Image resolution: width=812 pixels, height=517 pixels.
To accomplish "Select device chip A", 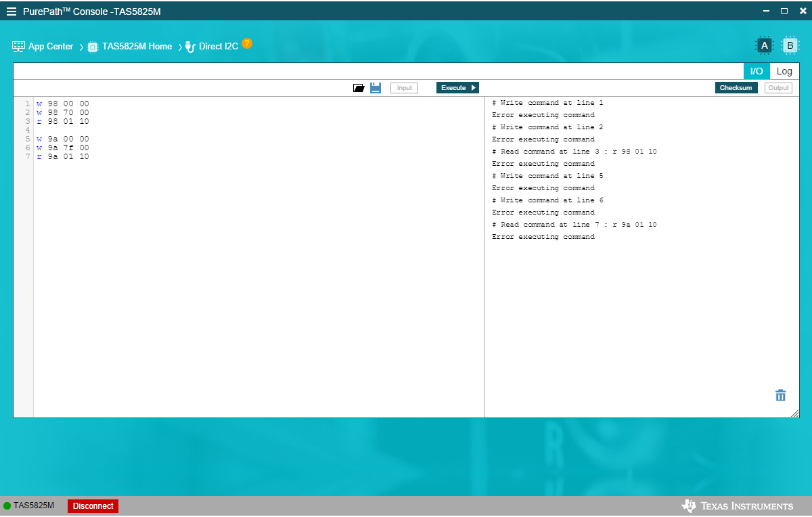I will tap(764, 45).
